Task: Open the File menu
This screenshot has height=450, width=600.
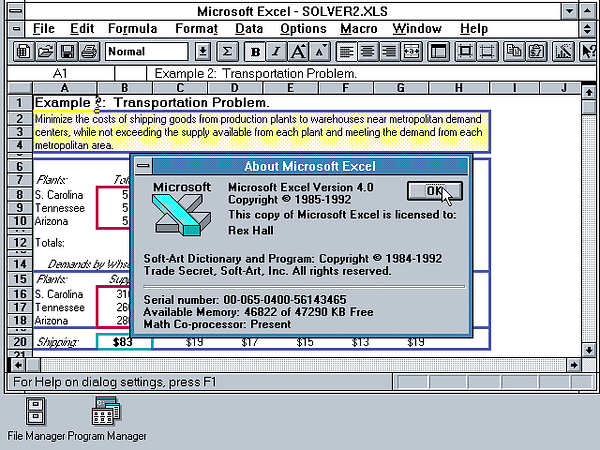Action: tap(44, 29)
